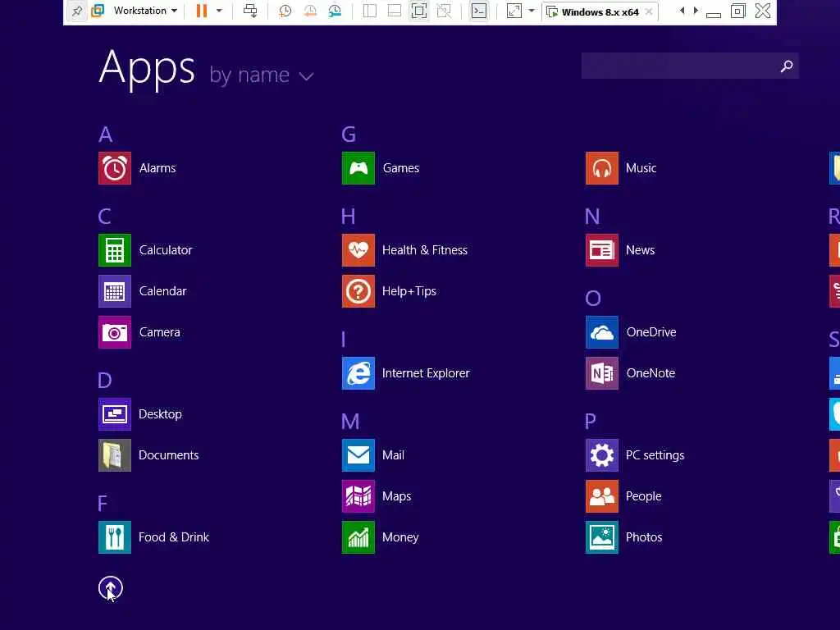Open the Workstation menu dropdown
This screenshot has height=630, width=840.
[x=145, y=11]
